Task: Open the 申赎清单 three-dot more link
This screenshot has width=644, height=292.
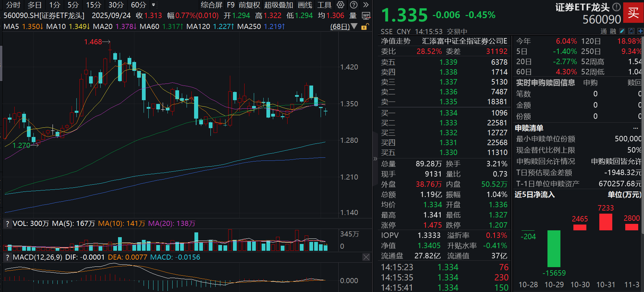Action: click(635, 128)
